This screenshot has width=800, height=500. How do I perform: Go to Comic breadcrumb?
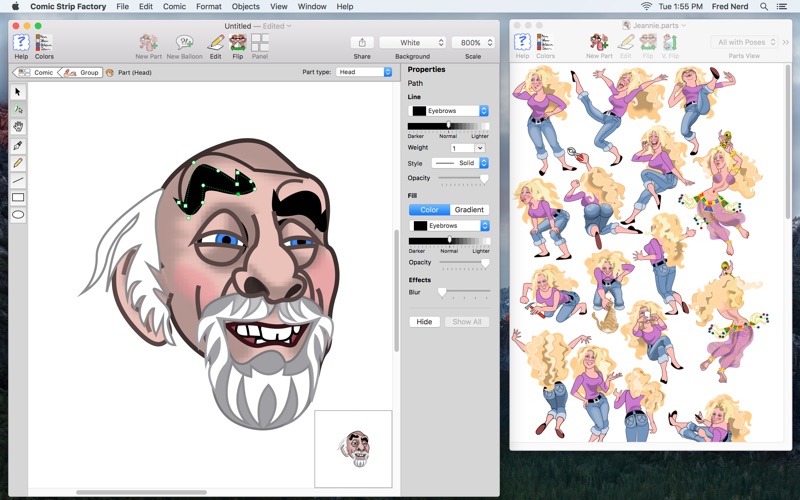pyautogui.click(x=36, y=72)
